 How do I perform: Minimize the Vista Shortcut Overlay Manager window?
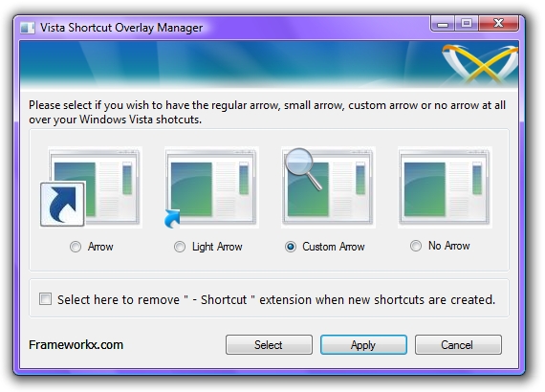[x=443, y=24]
